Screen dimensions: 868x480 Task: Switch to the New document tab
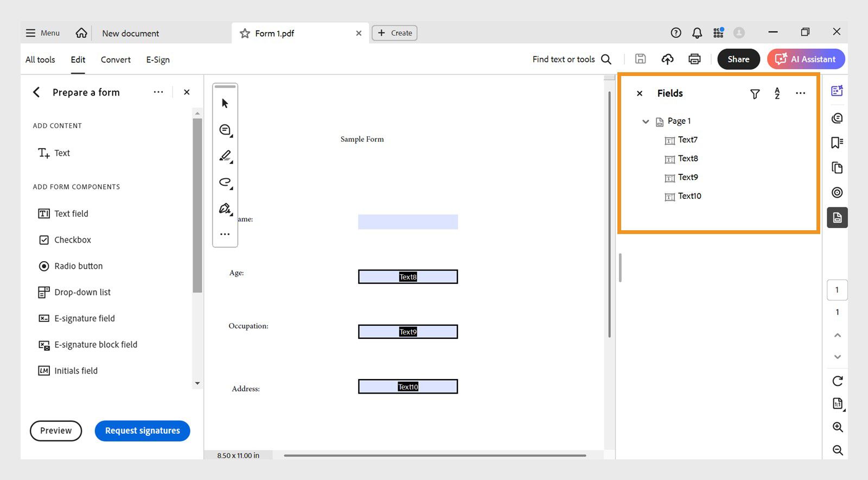131,33
